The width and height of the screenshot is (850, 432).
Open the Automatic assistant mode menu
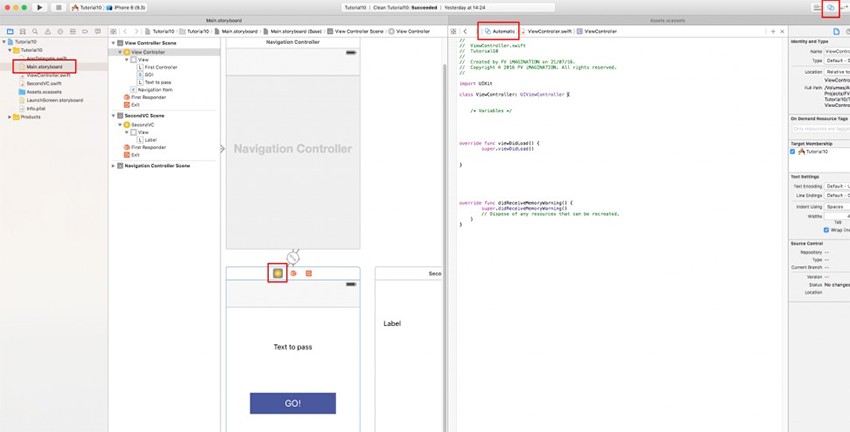500,31
